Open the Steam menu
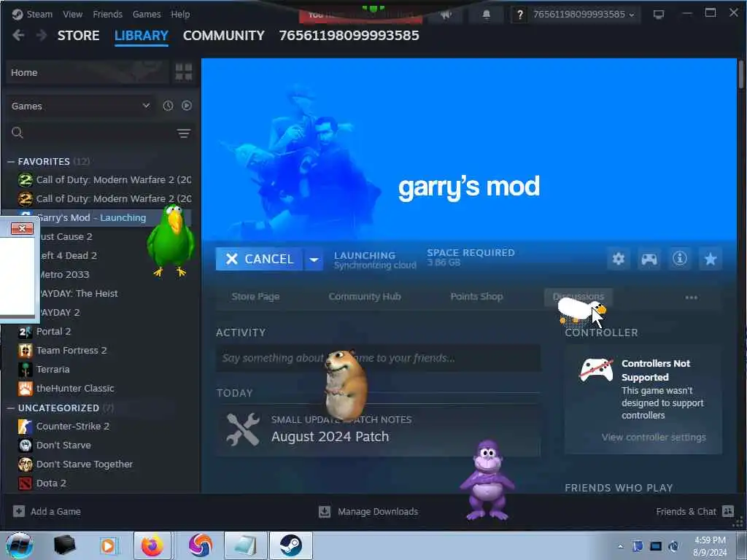 (x=39, y=15)
